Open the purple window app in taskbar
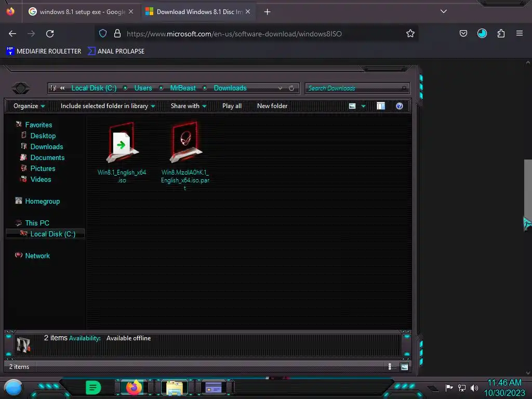The image size is (532, 399). point(214,388)
